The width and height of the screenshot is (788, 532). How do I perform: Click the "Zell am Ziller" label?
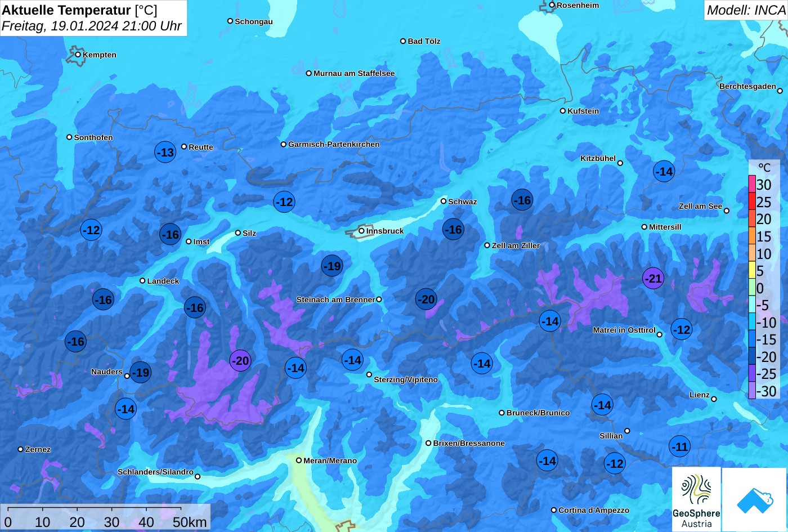coord(516,245)
